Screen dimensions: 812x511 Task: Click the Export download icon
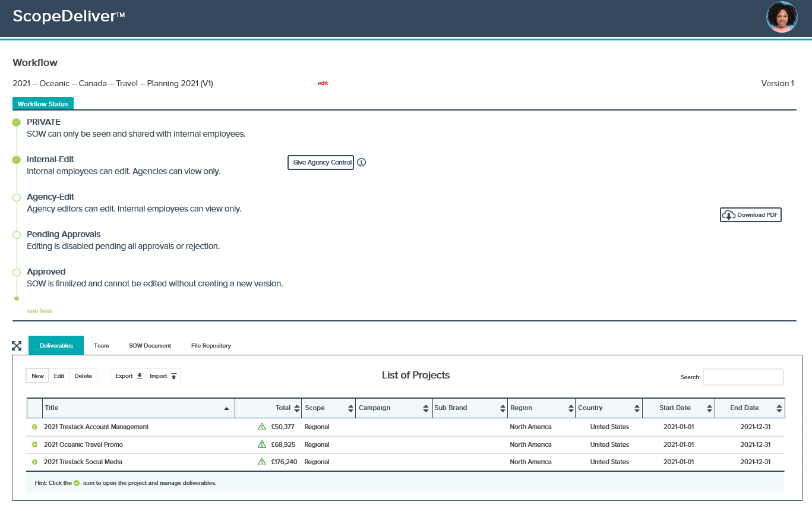139,376
